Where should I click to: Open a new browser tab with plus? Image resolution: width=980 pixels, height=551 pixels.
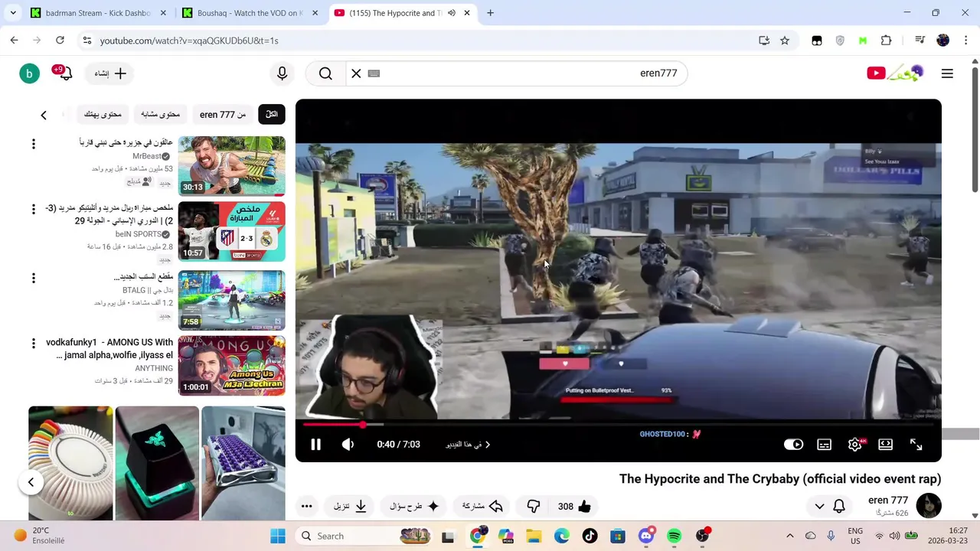[490, 13]
